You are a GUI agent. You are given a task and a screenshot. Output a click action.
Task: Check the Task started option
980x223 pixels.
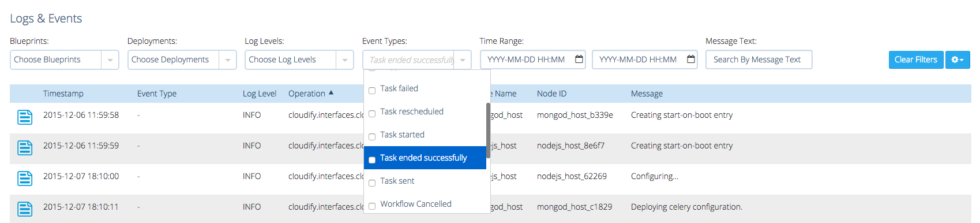(372, 137)
